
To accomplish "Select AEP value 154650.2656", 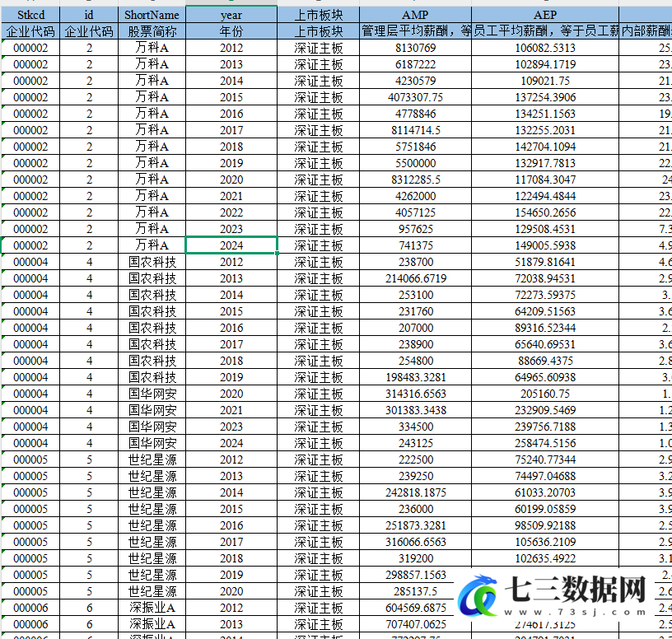I will click(x=545, y=212).
